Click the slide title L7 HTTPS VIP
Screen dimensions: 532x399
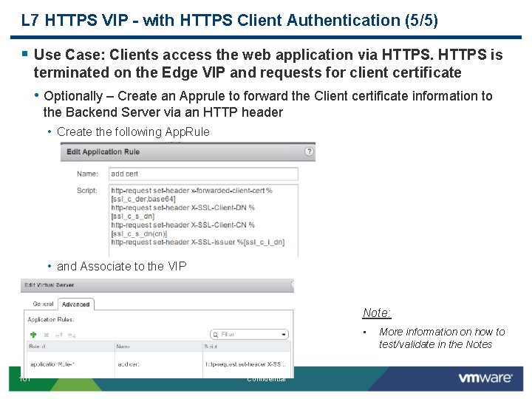tap(229, 20)
